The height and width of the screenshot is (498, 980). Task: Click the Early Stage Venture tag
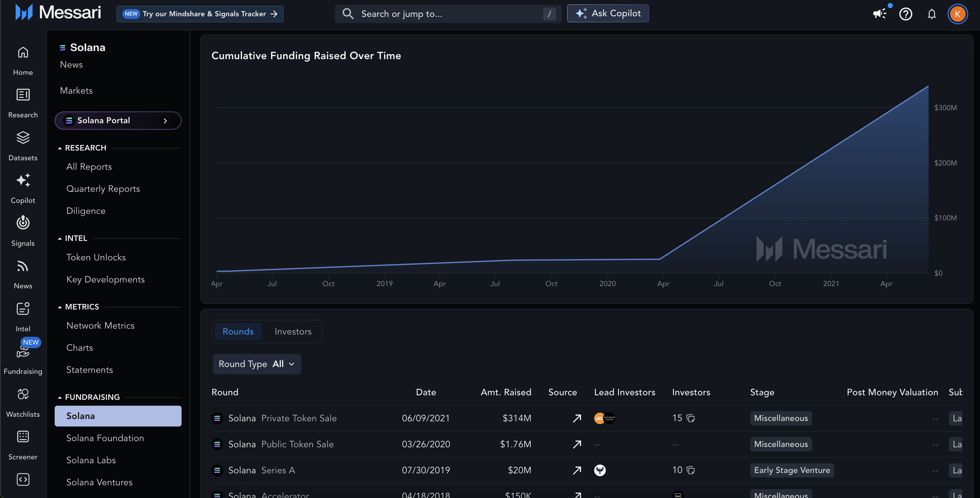pos(792,470)
